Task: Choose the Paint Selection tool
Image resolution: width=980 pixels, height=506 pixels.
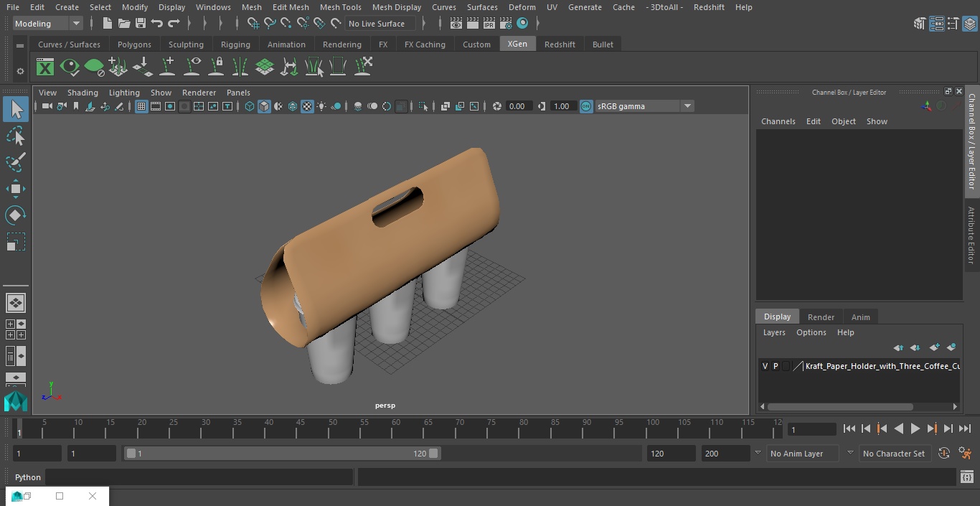Action: point(16,162)
